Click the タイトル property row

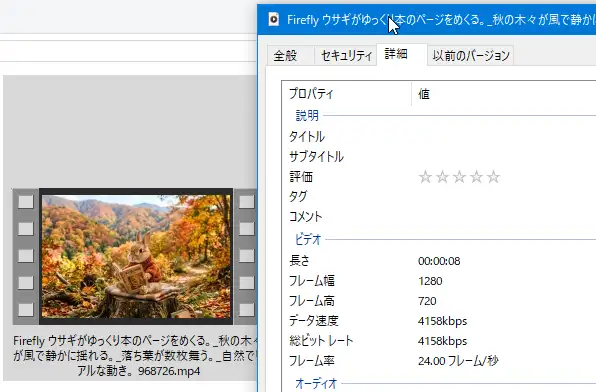pos(439,136)
